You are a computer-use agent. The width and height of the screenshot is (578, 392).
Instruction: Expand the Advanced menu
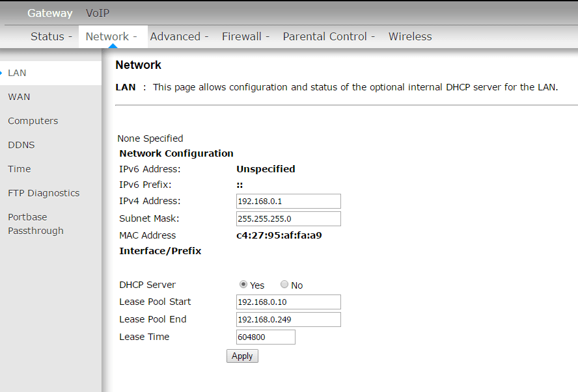(179, 36)
